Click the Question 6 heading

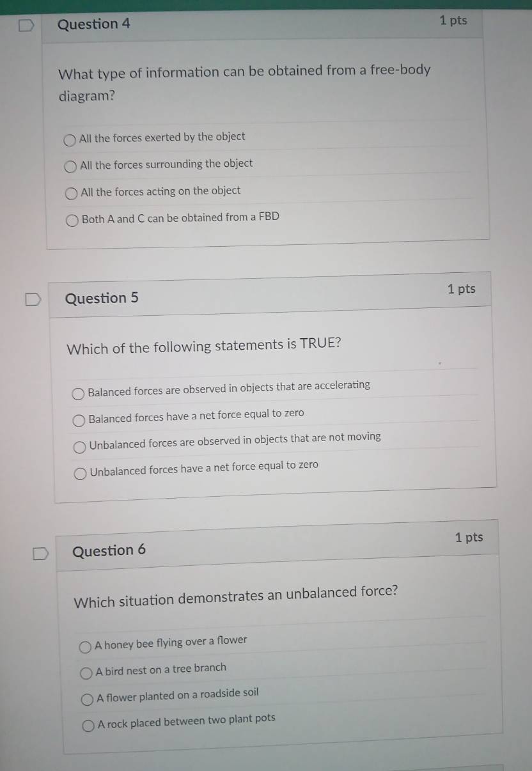point(109,550)
